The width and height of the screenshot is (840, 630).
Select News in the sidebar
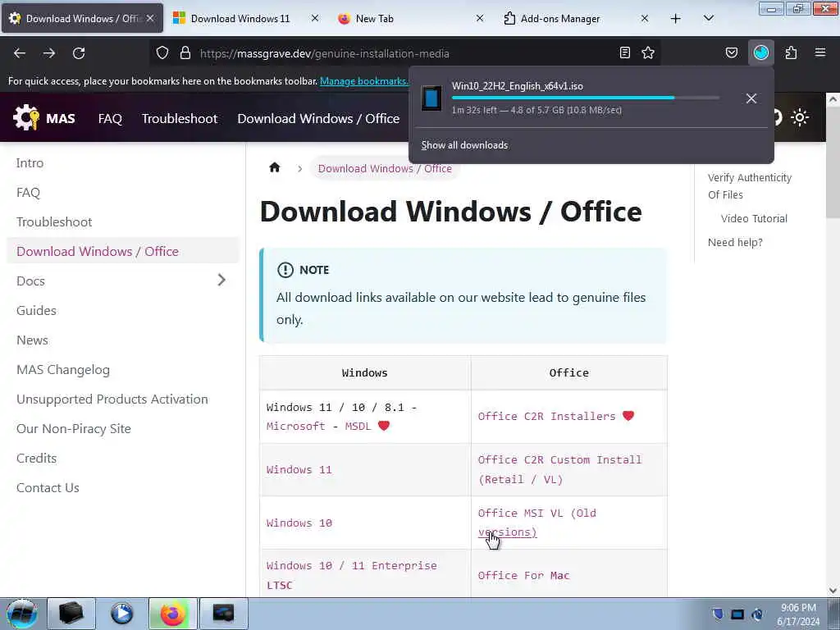click(32, 340)
